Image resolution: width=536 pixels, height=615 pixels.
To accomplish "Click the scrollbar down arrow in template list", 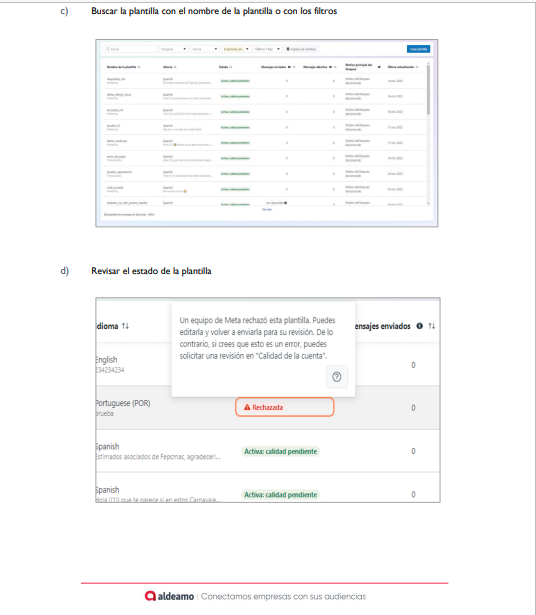I will click(x=428, y=203).
